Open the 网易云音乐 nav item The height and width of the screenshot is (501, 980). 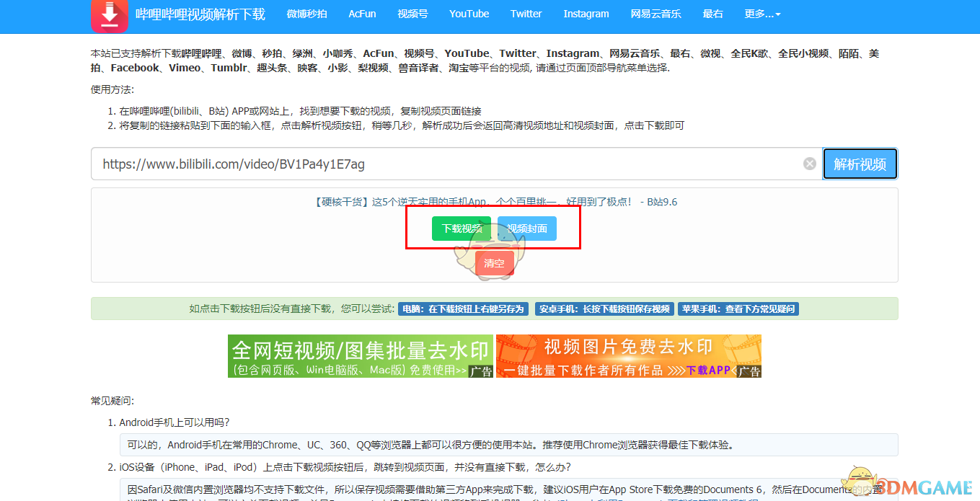click(x=655, y=14)
